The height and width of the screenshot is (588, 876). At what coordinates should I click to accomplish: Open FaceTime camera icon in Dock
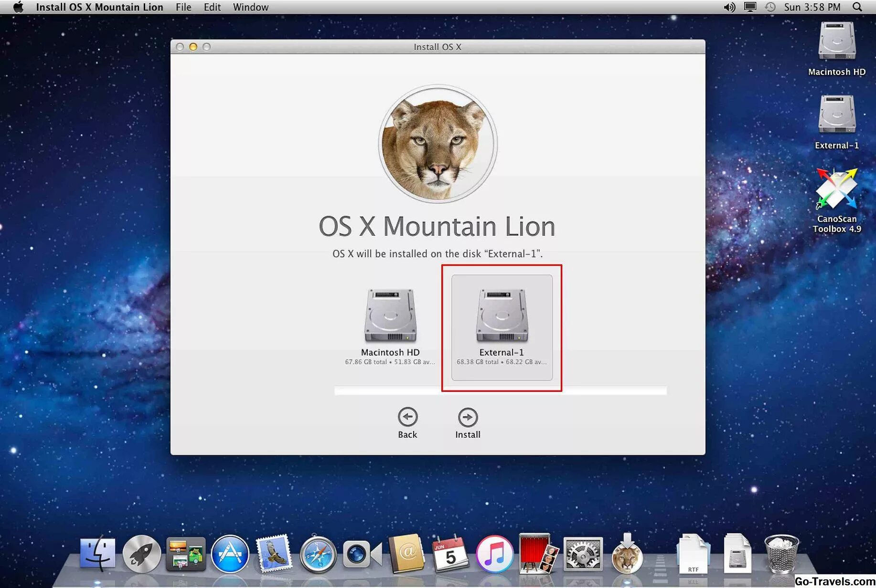pos(362,554)
